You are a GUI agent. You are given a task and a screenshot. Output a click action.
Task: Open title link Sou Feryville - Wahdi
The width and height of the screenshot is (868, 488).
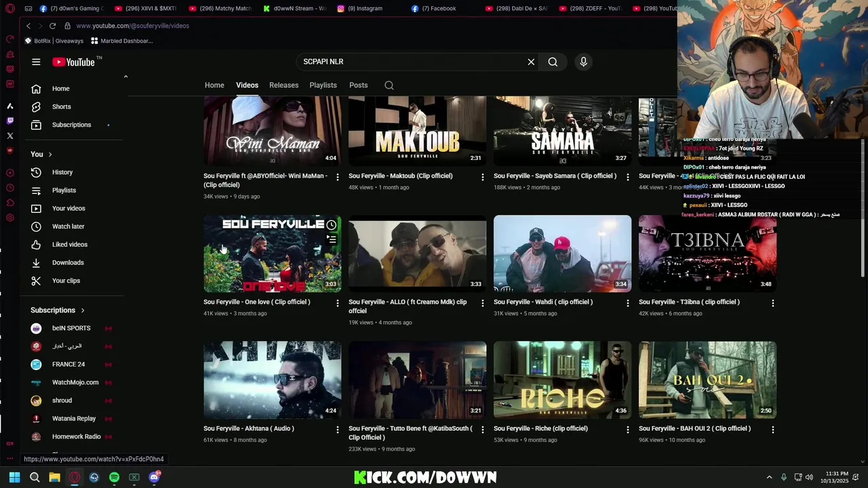[543, 302]
